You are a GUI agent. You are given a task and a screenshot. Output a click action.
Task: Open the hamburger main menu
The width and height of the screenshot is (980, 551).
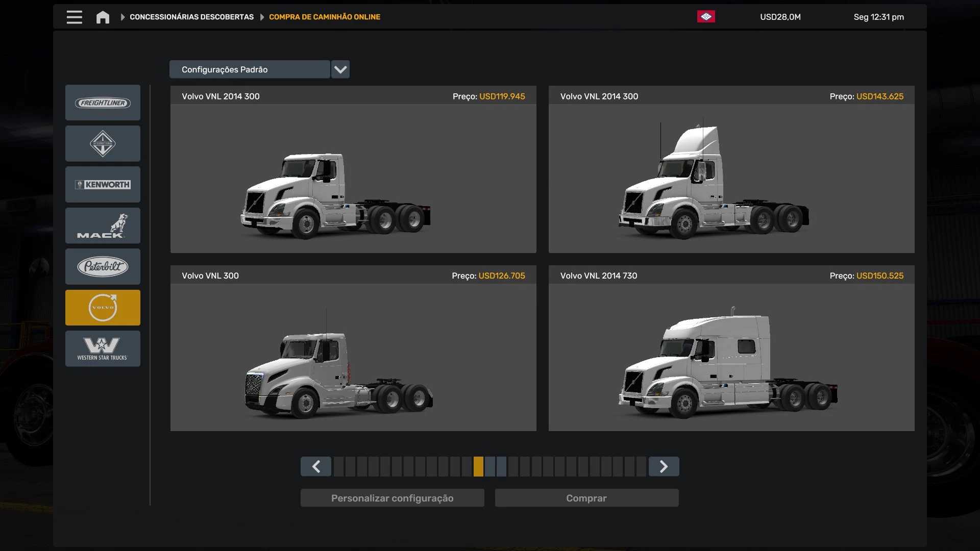click(x=74, y=17)
